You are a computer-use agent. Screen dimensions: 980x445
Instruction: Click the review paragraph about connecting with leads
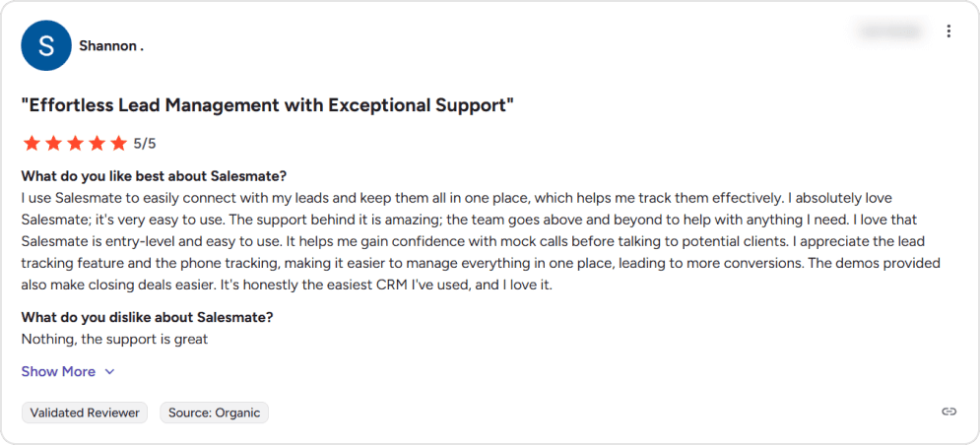[x=483, y=240]
